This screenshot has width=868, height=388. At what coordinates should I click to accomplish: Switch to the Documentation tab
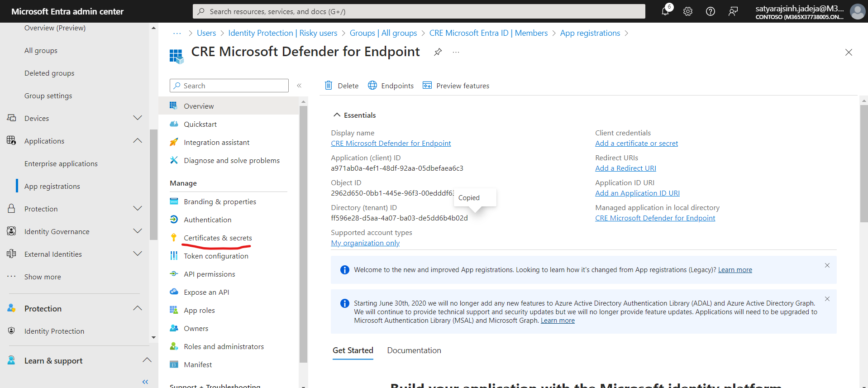pos(414,350)
